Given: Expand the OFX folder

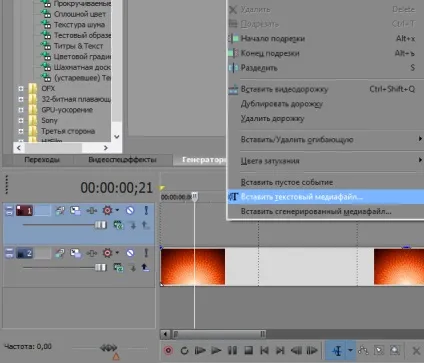Looking at the screenshot, I should (21, 89).
